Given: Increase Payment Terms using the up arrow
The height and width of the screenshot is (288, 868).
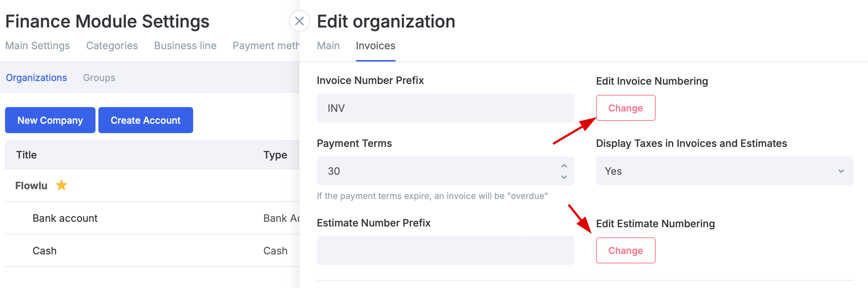Looking at the screenshot, I should coord(564,166).
